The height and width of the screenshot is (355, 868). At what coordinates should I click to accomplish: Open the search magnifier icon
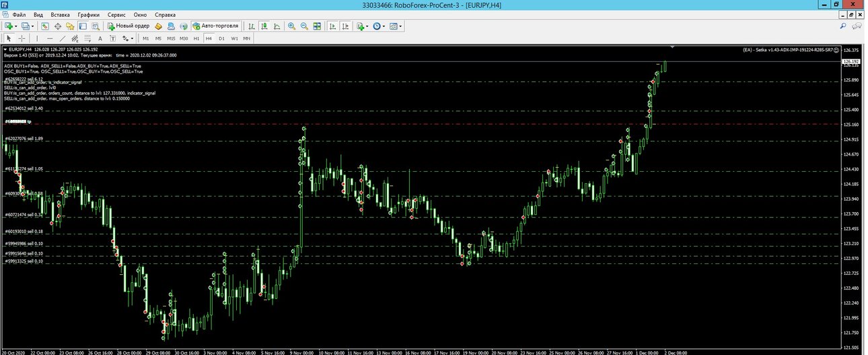click(843, 26)
